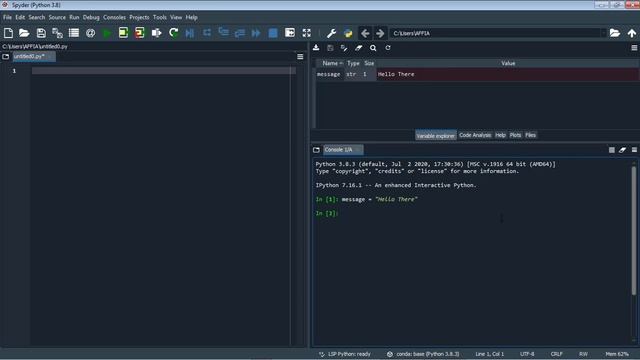Step into function debug icon

coord(223,33)
